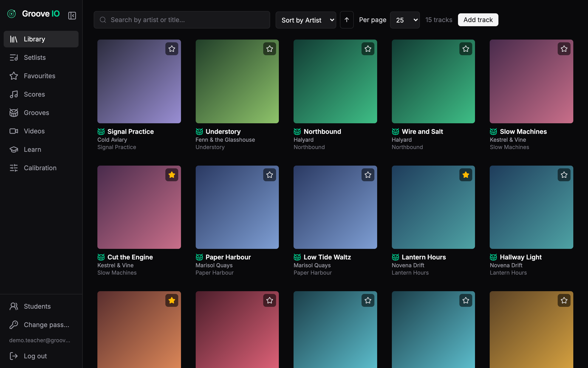Open the Per page 25 dropdown
Viewport: 588px width, 368px height.
click(x=405, y=20)
